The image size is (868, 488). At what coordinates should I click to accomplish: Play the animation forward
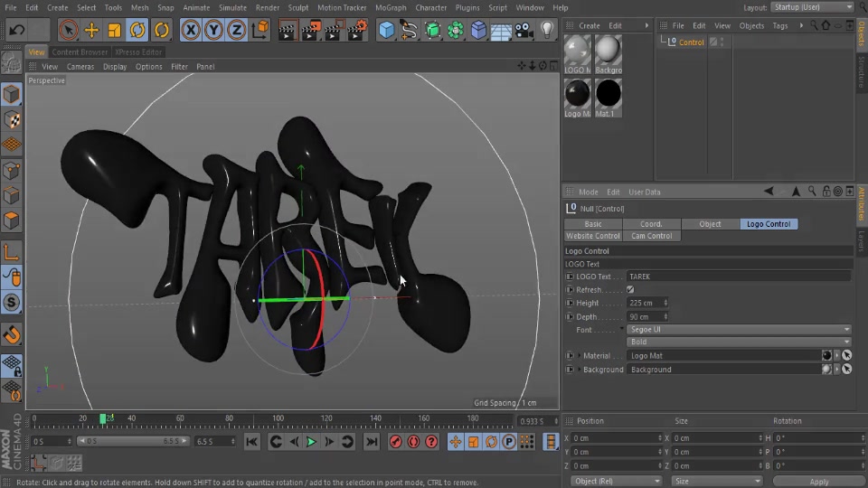click(x=311, y=442)
